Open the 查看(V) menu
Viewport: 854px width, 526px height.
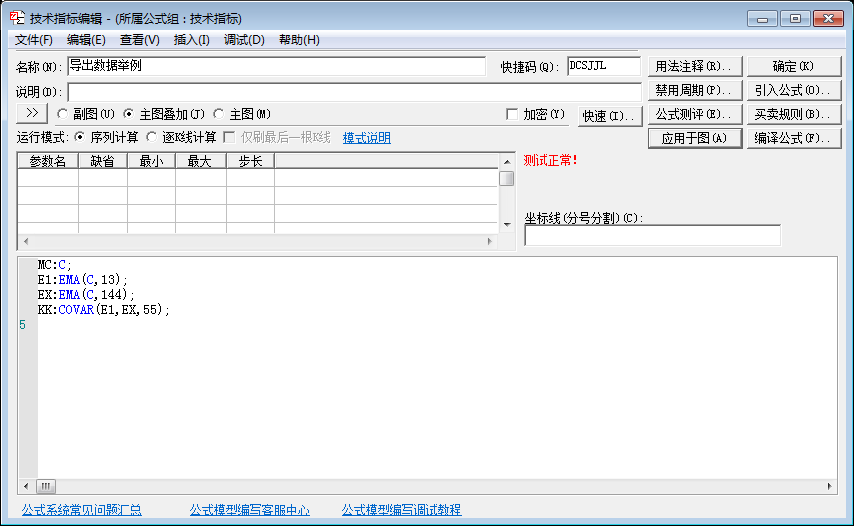139,40
